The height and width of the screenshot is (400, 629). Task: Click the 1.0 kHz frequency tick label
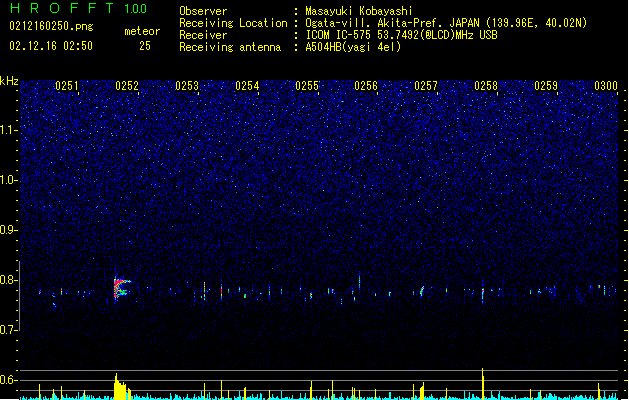pos(8,180)
